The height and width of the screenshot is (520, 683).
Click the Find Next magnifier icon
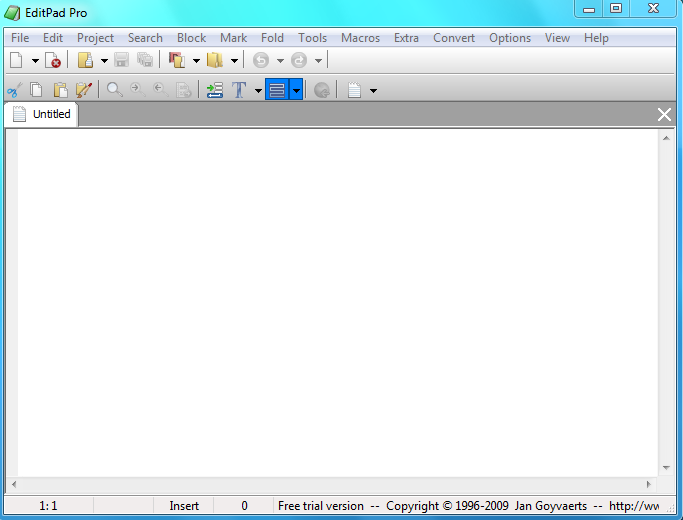click(138, 90)
